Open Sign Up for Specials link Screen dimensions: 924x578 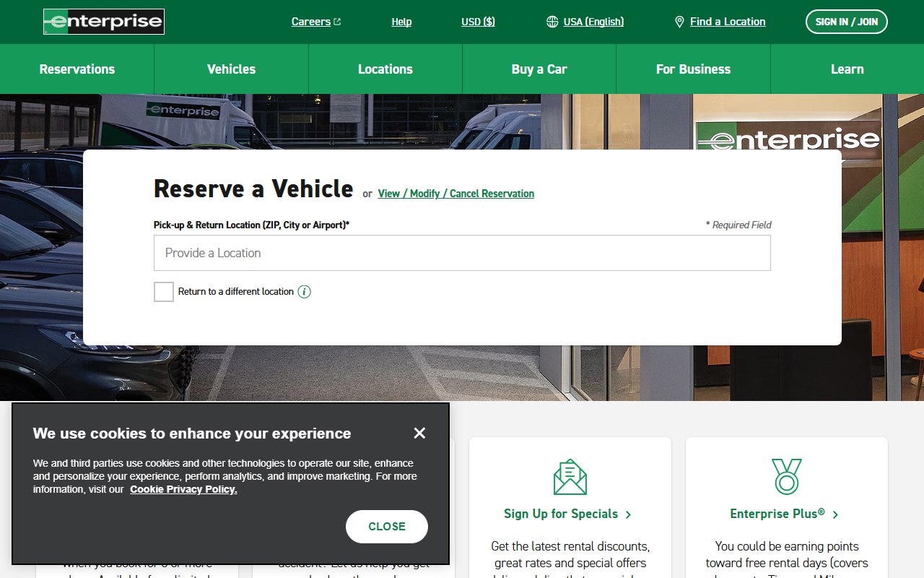click(568, 514)
